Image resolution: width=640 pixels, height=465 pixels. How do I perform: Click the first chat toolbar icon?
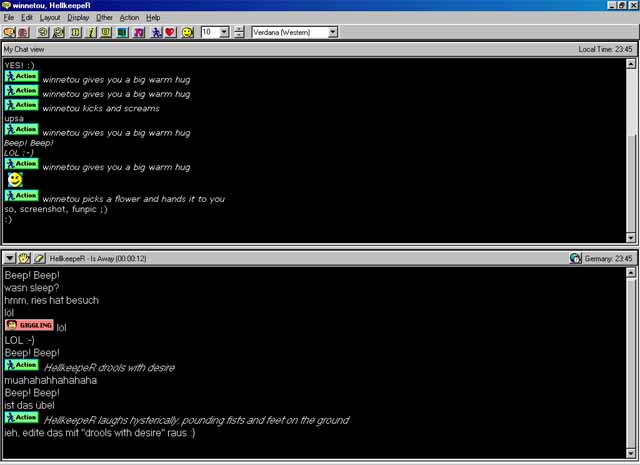[9, 32]
